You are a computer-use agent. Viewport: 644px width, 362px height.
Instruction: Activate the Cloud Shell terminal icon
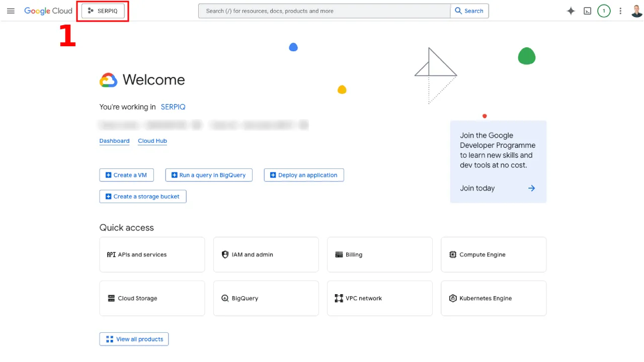(587, 11)
